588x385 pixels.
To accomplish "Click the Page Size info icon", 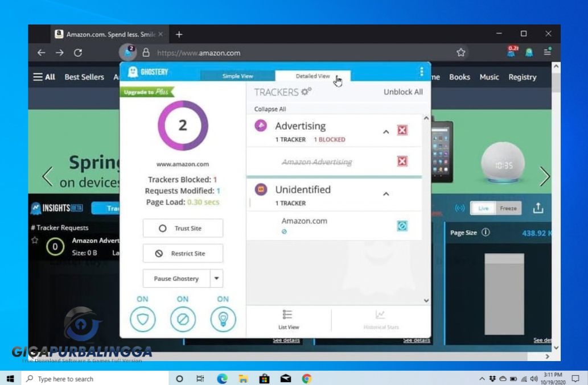I will (485, 232).
